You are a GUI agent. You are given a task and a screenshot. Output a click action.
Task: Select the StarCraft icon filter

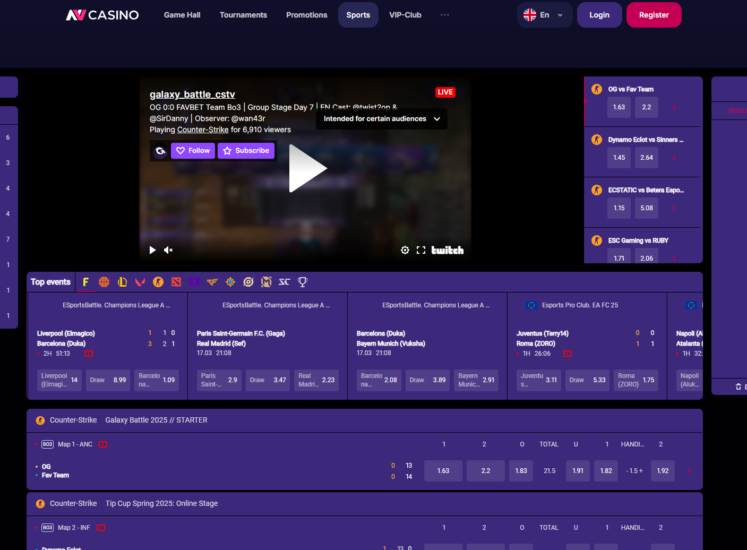285,282
